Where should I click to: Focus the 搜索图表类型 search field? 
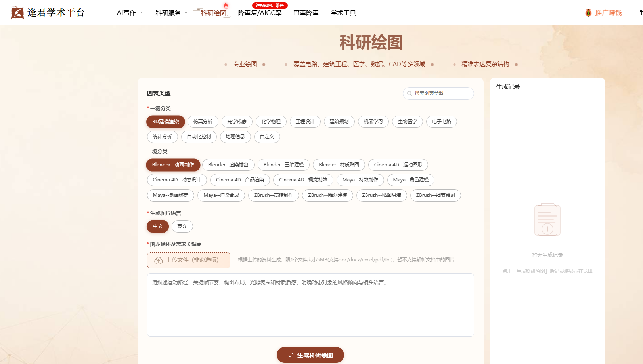pos(438,93)
